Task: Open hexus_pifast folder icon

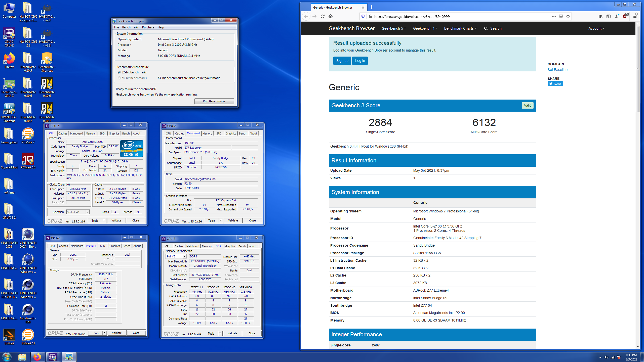Action: [x=9, y=136]
